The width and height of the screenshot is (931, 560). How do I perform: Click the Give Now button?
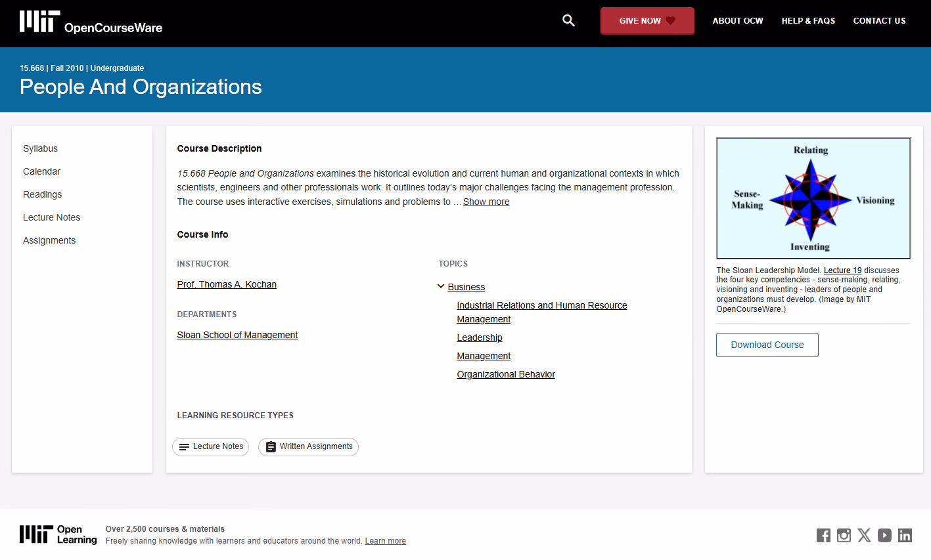647,21
